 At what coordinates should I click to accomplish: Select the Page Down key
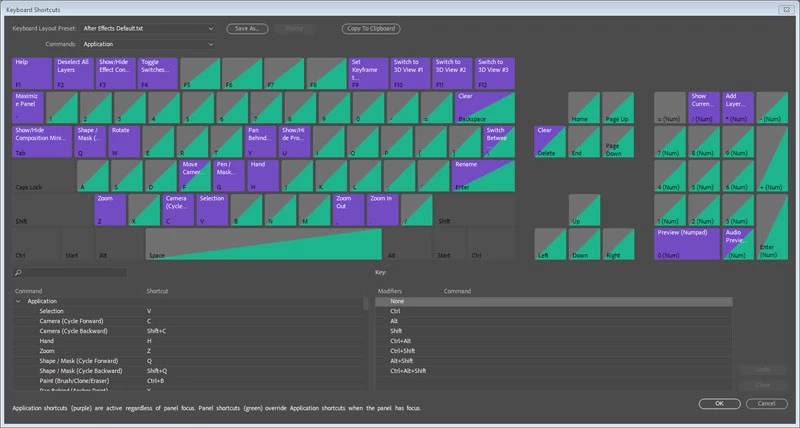pos(618,142)
